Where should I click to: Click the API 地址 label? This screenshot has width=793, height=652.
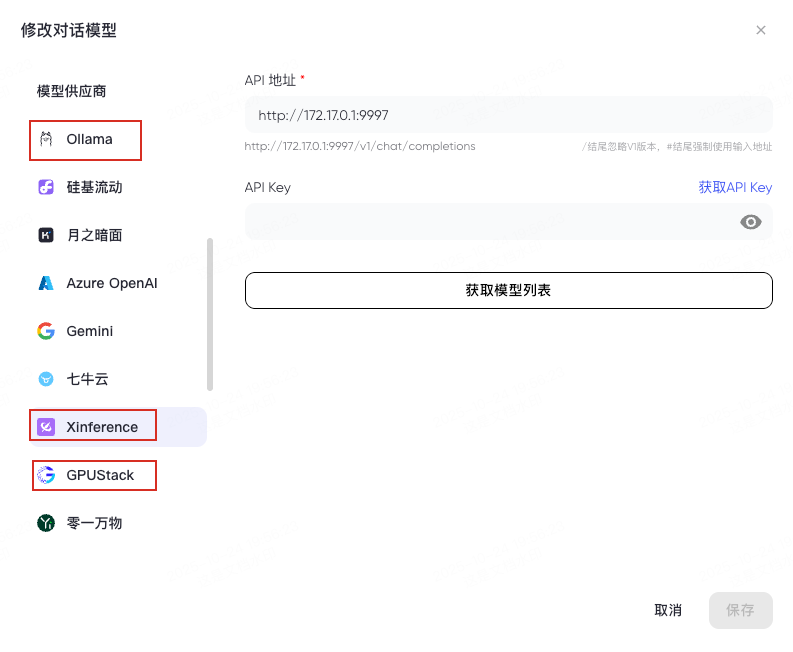(x=270, y=80)
